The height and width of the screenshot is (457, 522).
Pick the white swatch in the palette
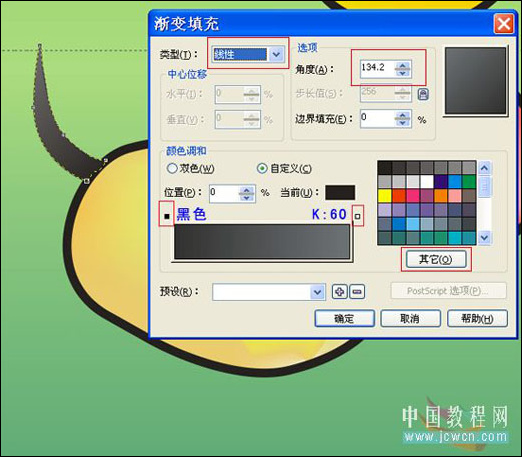pyautogui.click(x=427, y=182)
